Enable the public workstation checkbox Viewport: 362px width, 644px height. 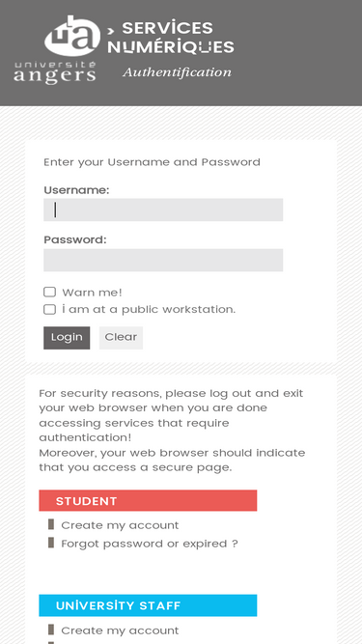[x=49, y=309]
